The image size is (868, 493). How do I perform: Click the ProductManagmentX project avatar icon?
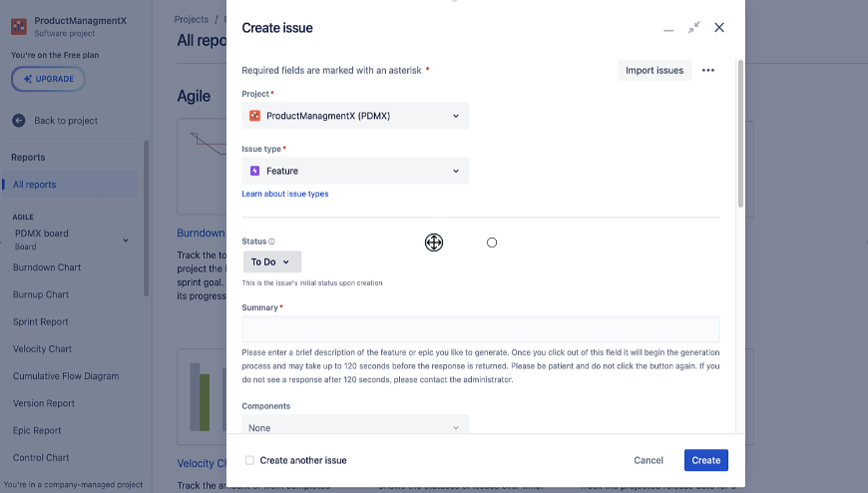19,25
